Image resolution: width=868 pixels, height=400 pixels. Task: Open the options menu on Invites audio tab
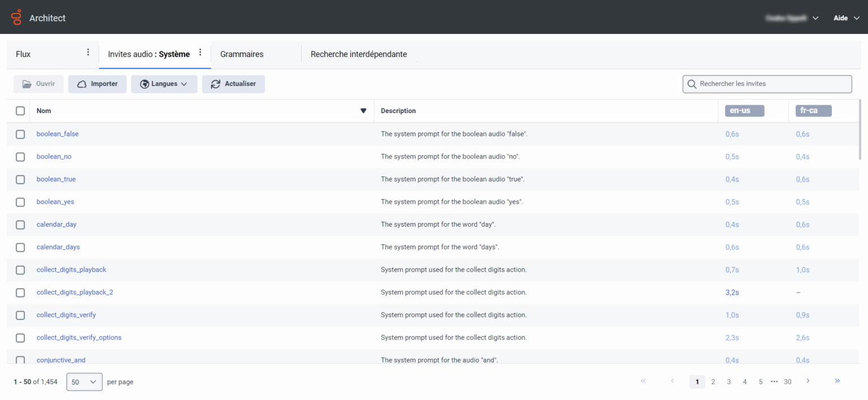200,51
